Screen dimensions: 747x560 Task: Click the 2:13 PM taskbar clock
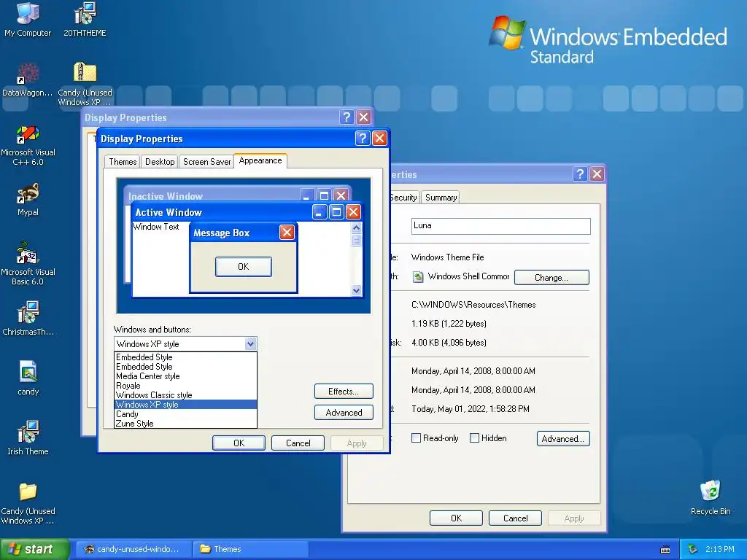tap(719, 549)
